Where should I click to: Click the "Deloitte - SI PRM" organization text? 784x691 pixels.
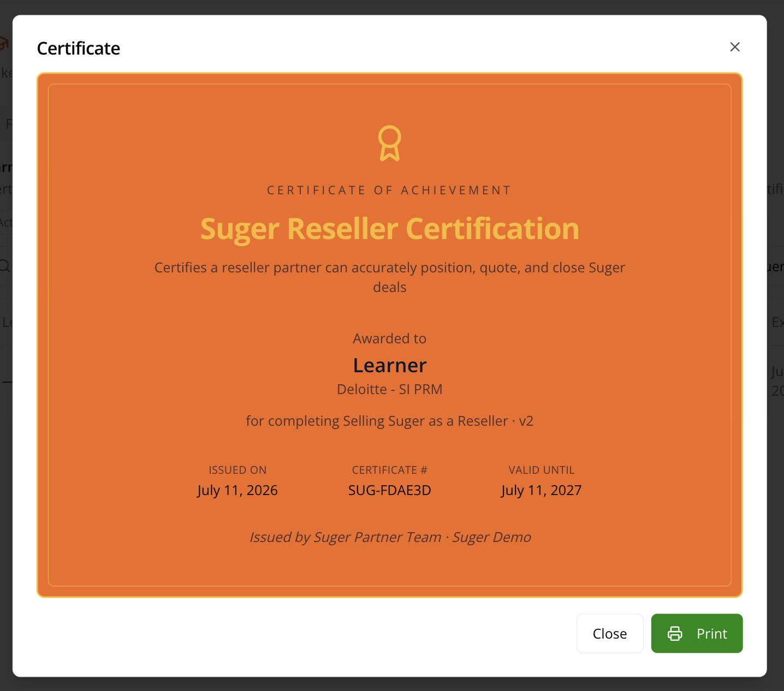pos(390,389)
